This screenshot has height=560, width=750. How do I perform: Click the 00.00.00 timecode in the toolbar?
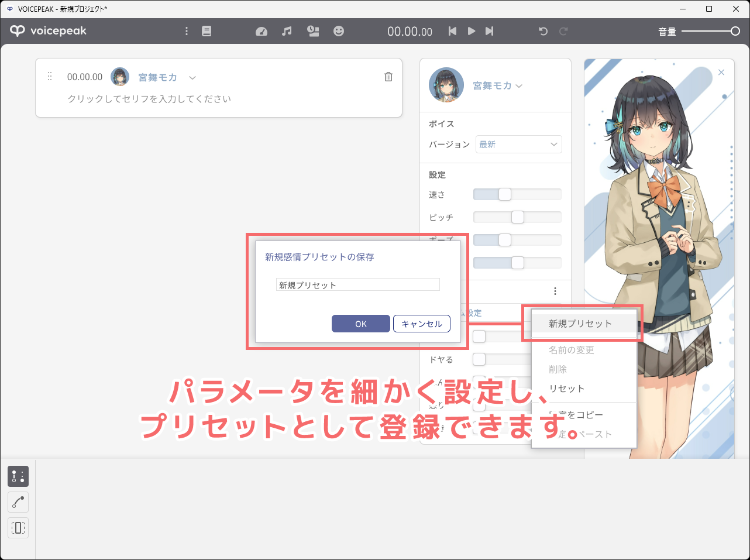(410, 32)
